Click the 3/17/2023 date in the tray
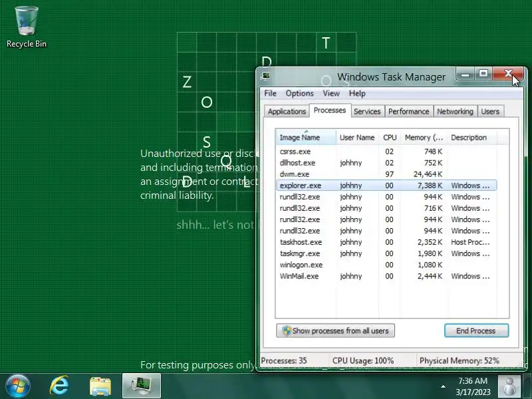This screenshot has width=532, height=399. [x=473, y=392]
